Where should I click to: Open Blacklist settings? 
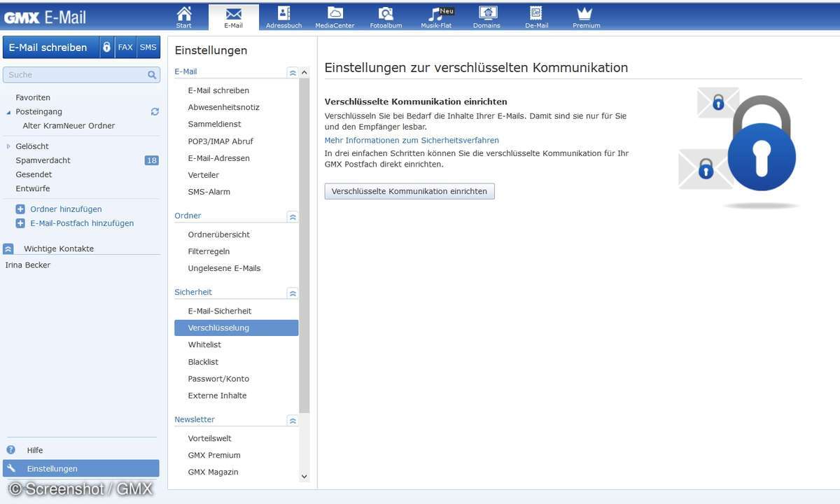[203, 362]
